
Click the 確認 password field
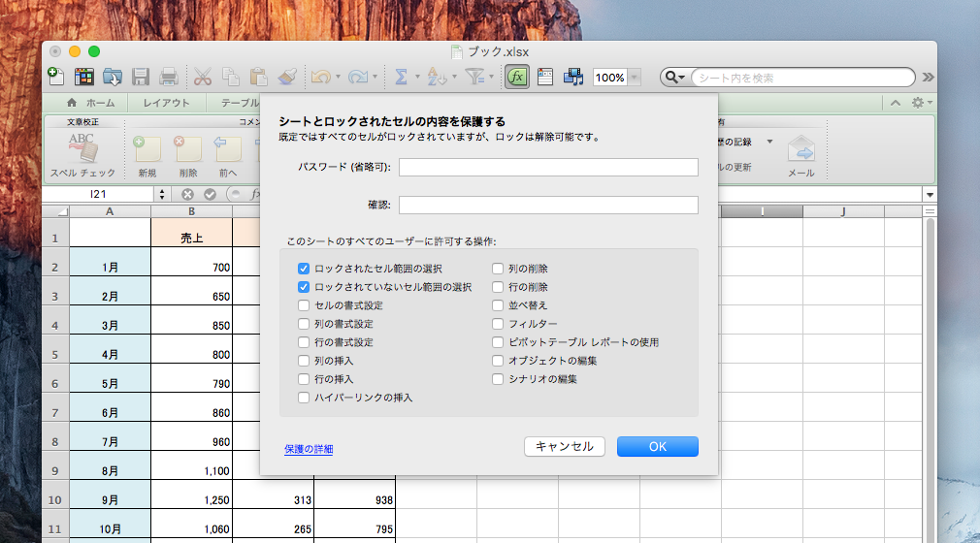(548, 205)
